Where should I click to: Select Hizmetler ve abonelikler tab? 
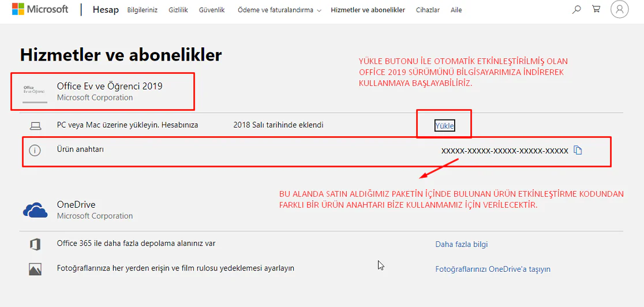pyautogui.click(x=368, y=10)
